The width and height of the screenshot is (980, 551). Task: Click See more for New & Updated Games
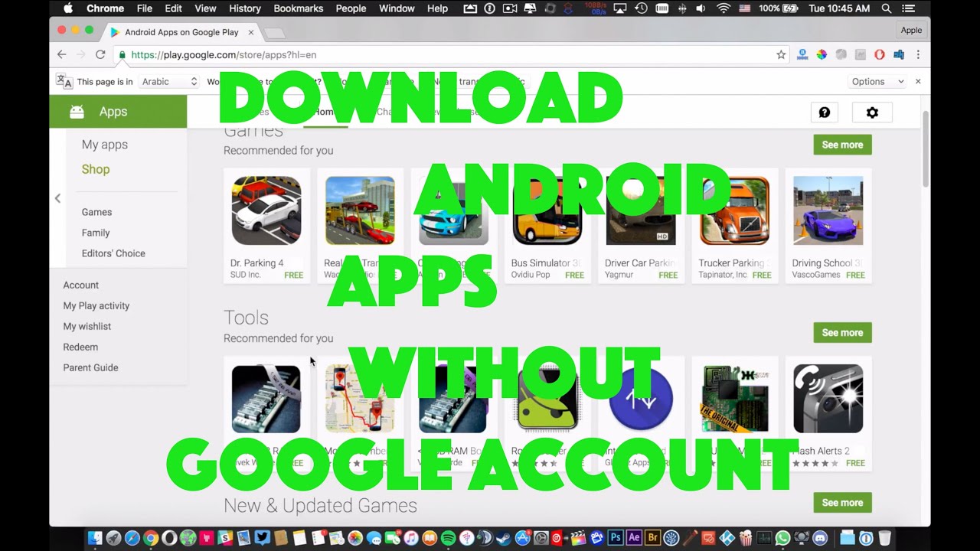842,503
